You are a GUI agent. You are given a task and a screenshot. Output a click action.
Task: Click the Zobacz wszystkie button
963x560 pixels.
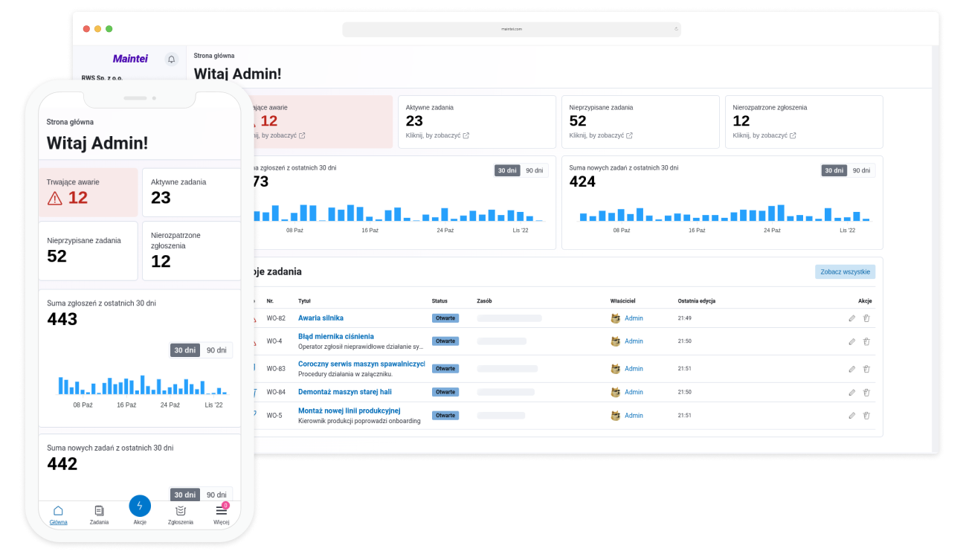click(x=845, y=272)
